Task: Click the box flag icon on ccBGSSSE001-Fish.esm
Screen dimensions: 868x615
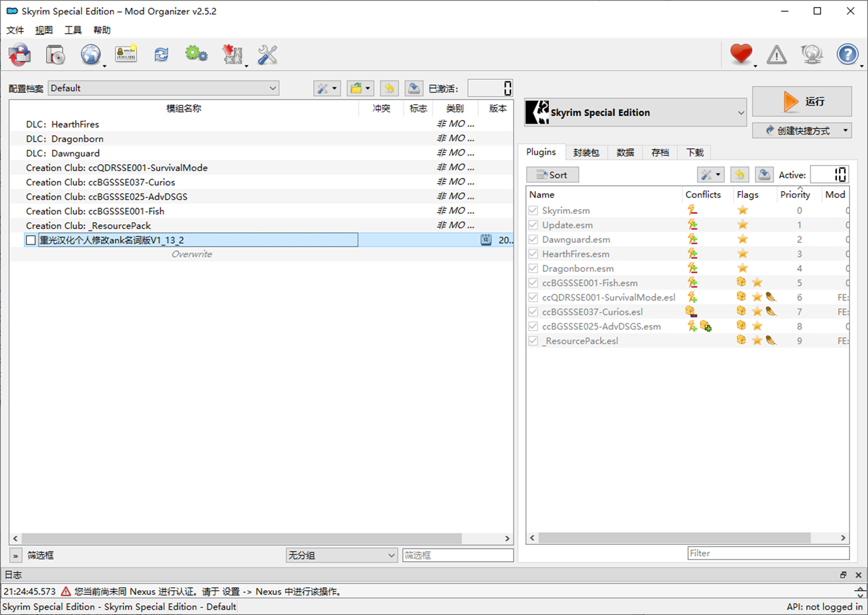Action: click(741, 282)
